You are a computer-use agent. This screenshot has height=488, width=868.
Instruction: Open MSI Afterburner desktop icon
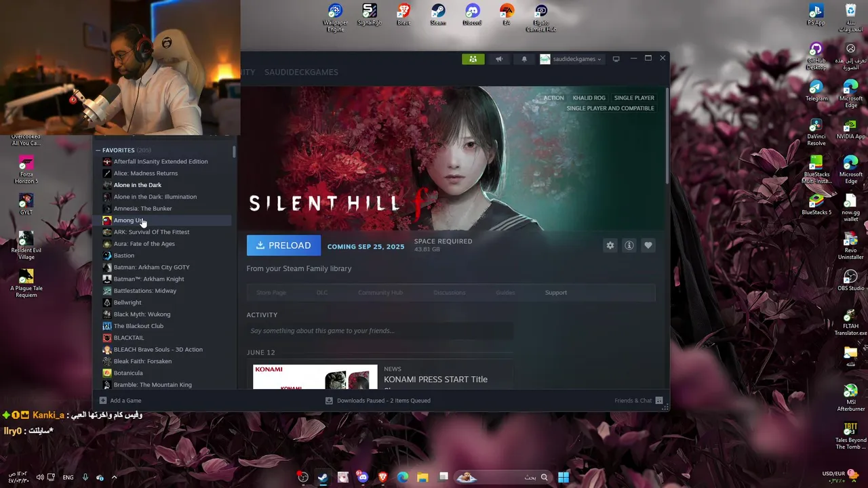point(851,398)
